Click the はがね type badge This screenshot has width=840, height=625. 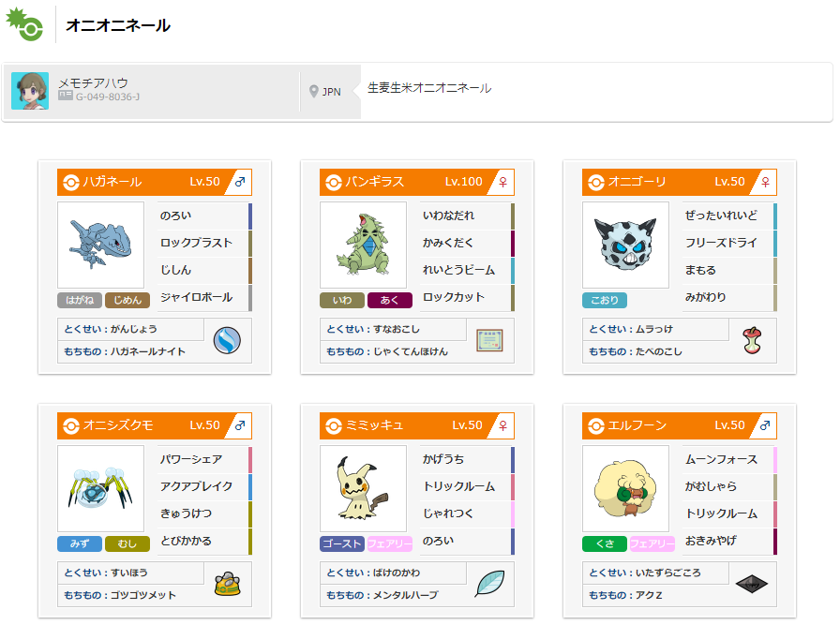pos(80,301)
